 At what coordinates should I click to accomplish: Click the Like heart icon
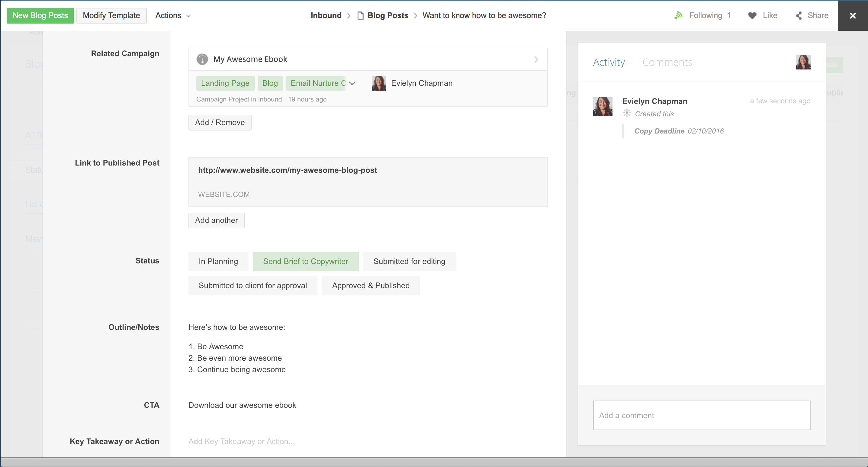click(x=752, y=15)
